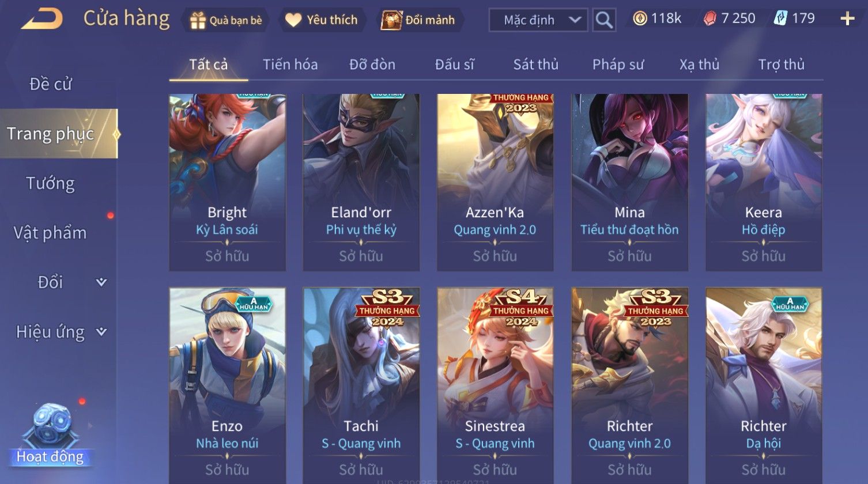
Task: Click the plus icon to add currency
Action: [847, 19]
